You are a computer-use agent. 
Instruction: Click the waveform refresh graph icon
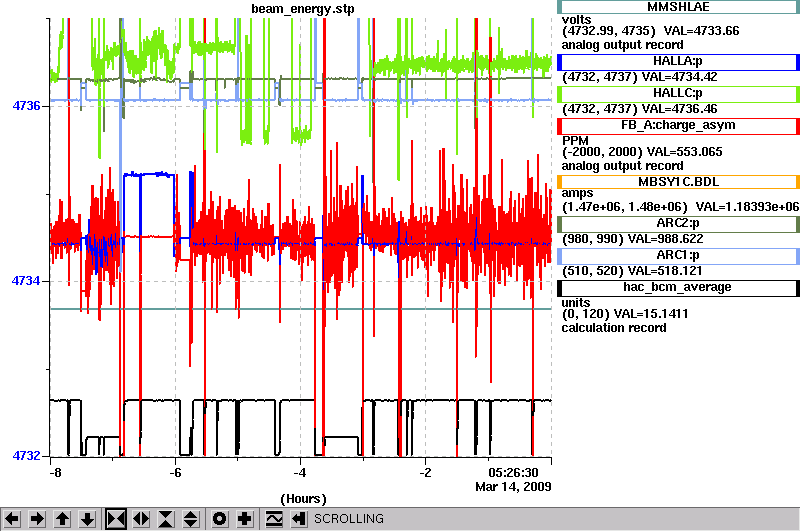click(x=274, y=519)
